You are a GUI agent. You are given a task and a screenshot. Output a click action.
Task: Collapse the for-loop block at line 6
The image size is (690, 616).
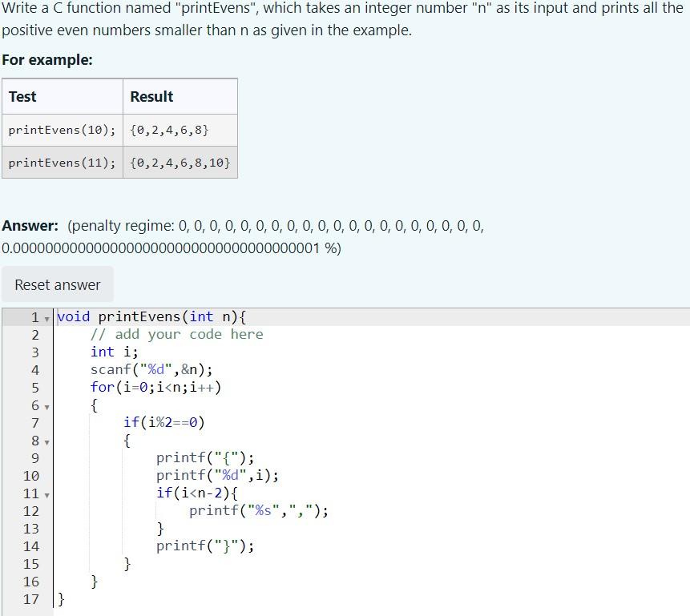pos(46,406)
